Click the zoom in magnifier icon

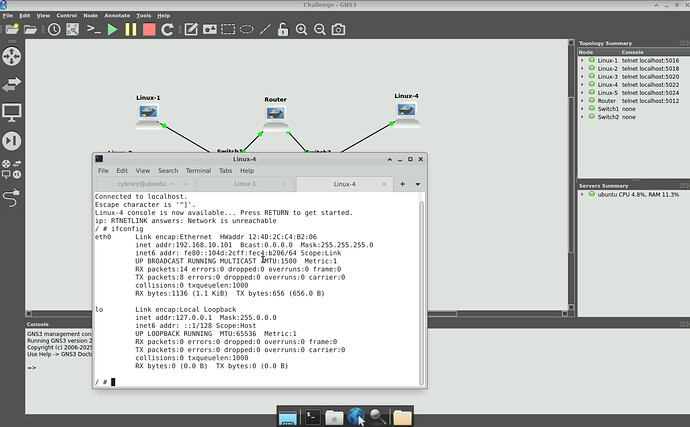pyautogui.click(x=300, y=30)
